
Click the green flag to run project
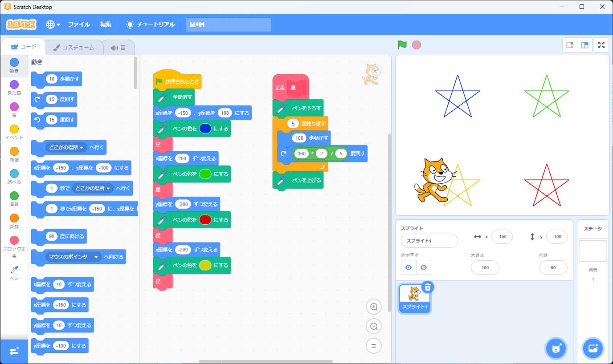(x=402, y=45)
